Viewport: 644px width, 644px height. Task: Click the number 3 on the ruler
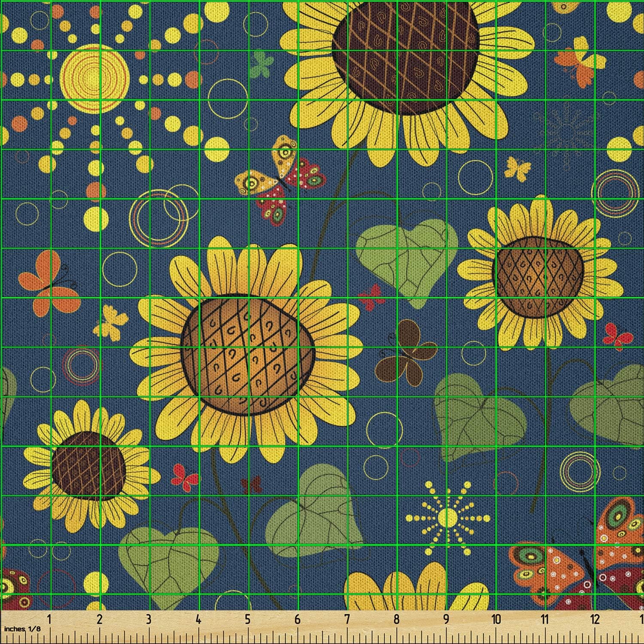coord(149,620)
